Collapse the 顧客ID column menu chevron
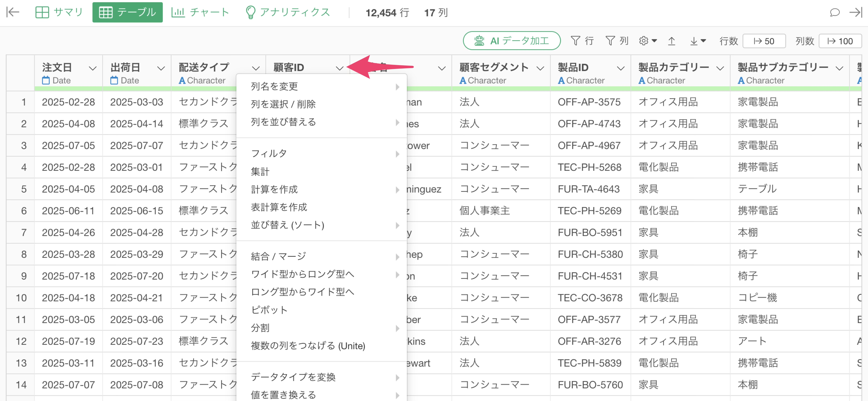The image size is (868, 401). click(x=340, y=68)
